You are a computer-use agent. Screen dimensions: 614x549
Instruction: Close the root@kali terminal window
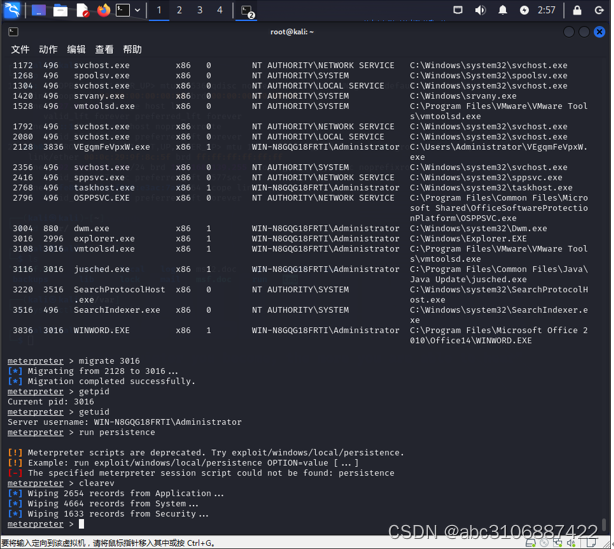(599, 32)
